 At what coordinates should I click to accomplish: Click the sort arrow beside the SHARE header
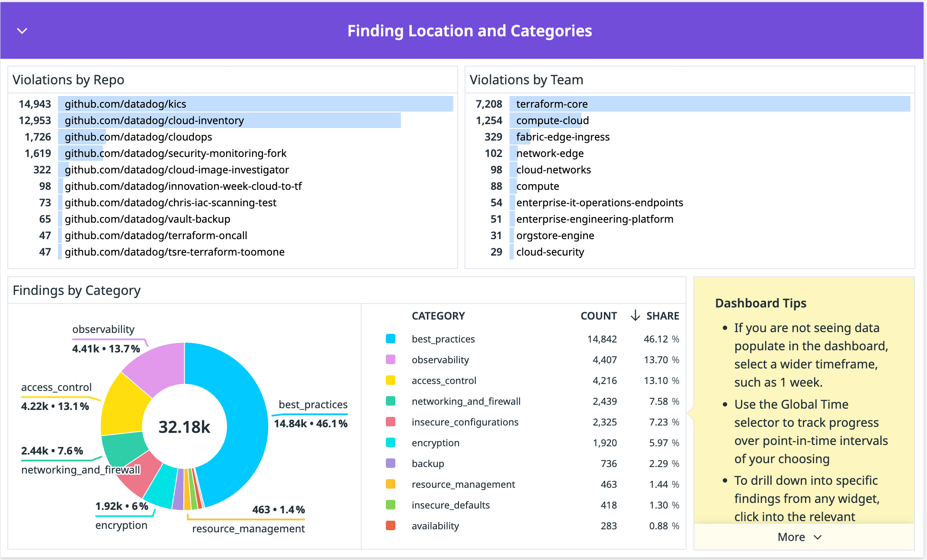[635, 316]
